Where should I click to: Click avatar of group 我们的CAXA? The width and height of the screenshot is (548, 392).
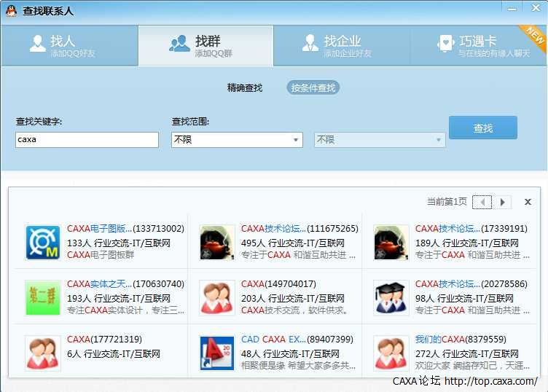(x=391, y=353)
